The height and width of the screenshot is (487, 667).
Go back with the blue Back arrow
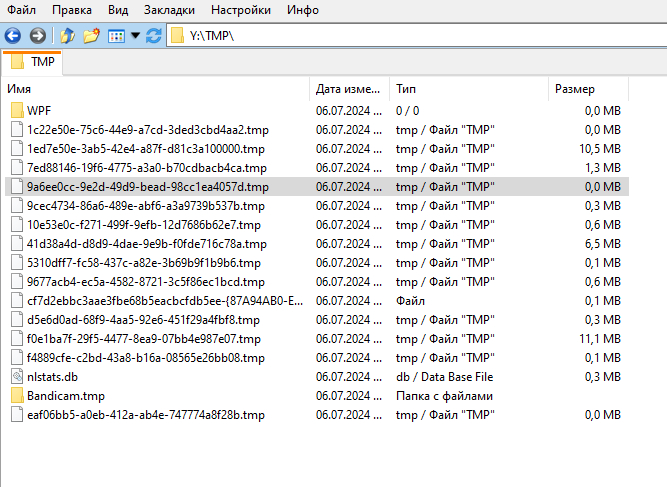[13, 36]
